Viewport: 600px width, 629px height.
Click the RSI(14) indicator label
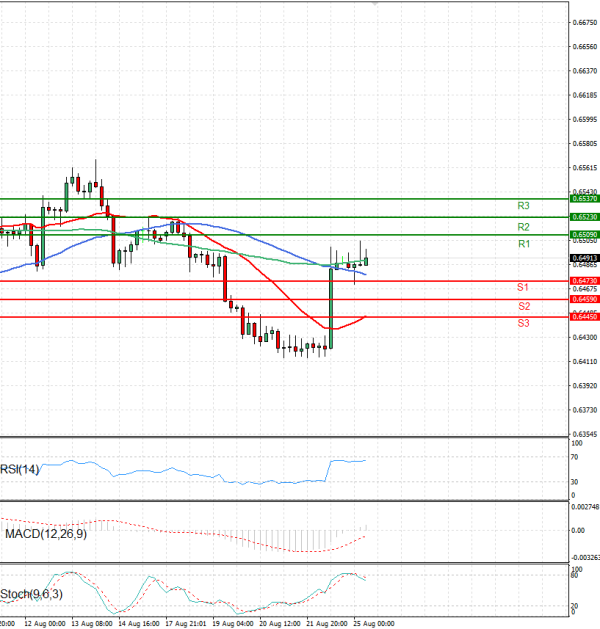pyautogui.click(x=20, y=469)
